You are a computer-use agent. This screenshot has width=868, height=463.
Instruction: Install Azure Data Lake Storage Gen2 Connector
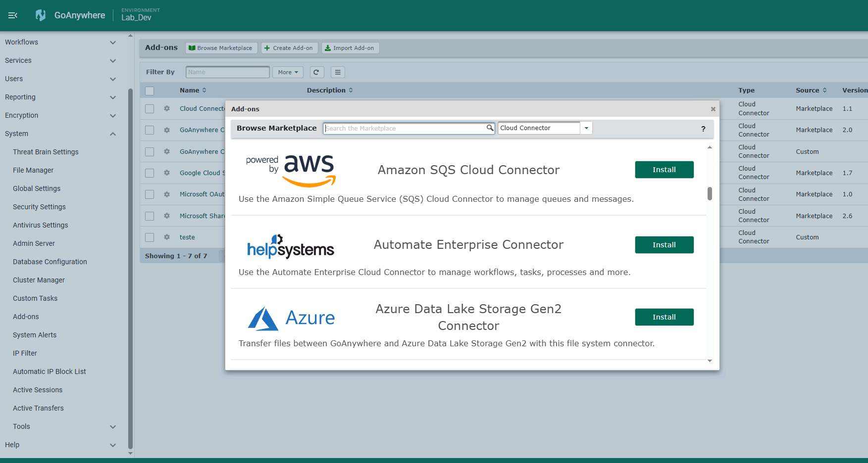664,317
